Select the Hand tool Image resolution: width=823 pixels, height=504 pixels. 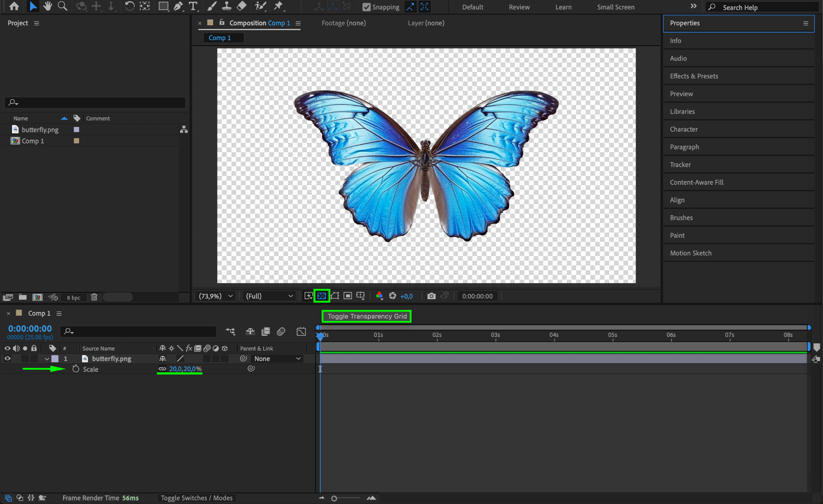pos(48,6)
